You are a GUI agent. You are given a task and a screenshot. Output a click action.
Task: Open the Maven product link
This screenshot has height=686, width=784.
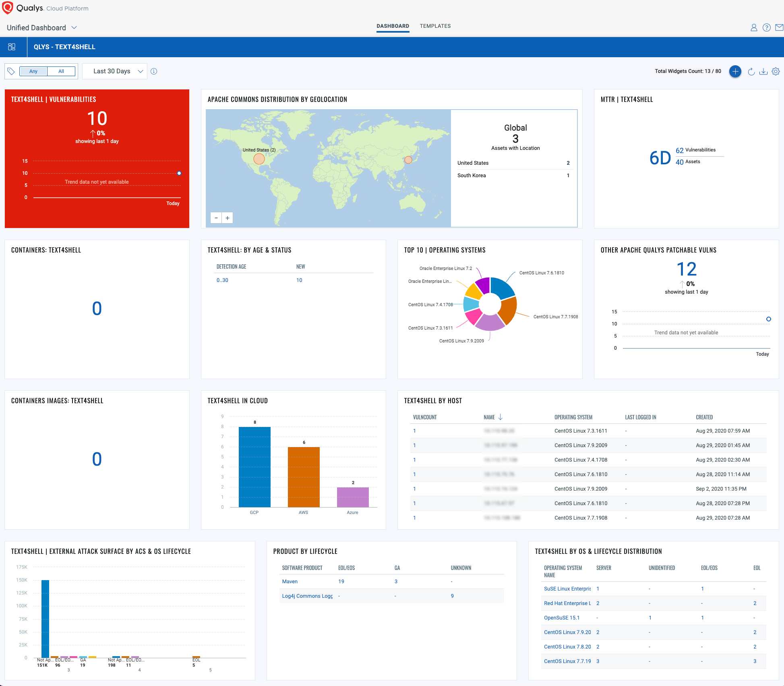point(290,581)
